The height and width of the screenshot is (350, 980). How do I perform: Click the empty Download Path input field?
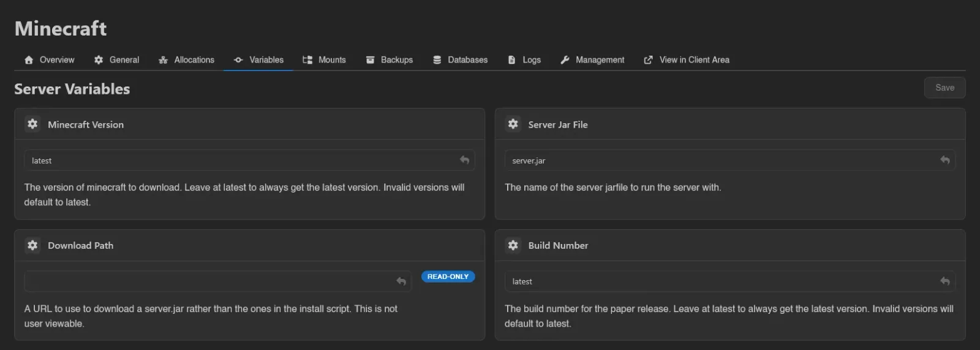coord(218,281)
